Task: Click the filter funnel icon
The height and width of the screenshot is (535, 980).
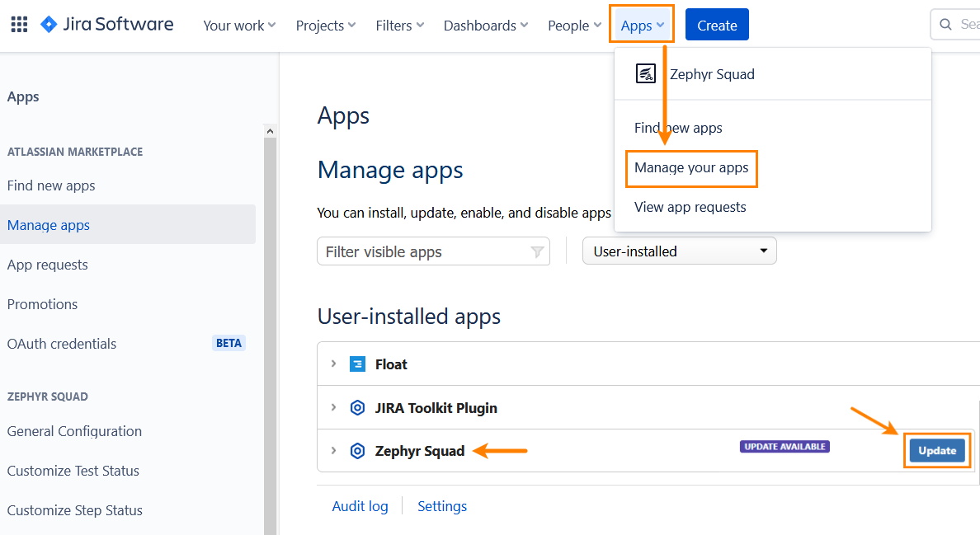Action: [x=537, y=252]
